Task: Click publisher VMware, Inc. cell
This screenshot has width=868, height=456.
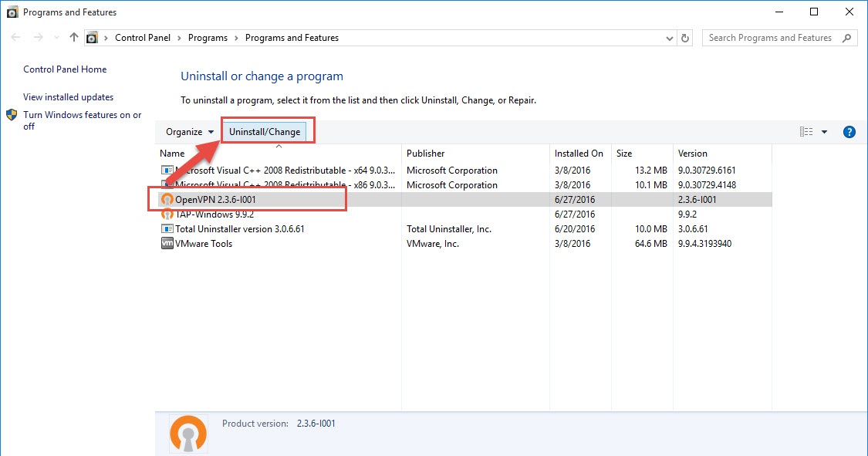Action: [433, 244]
